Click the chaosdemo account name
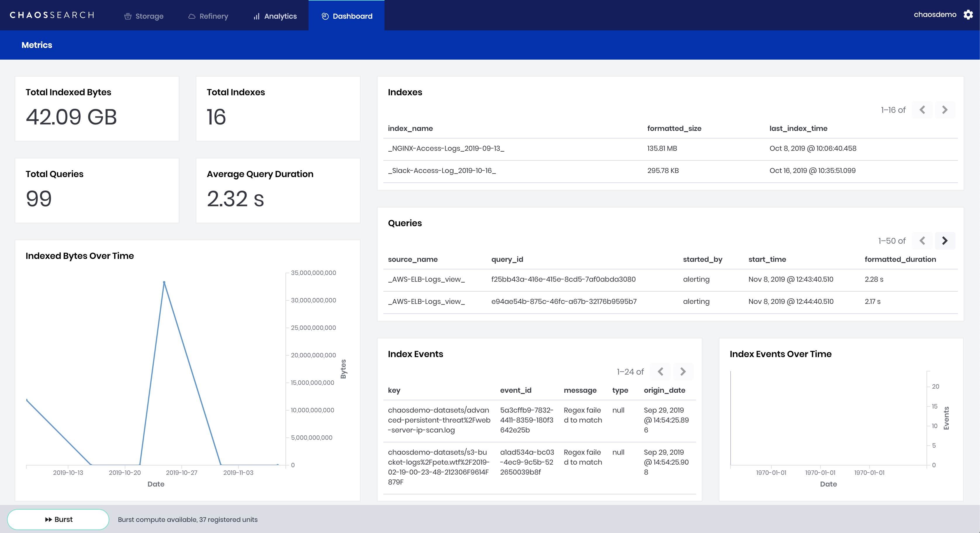 935,15
